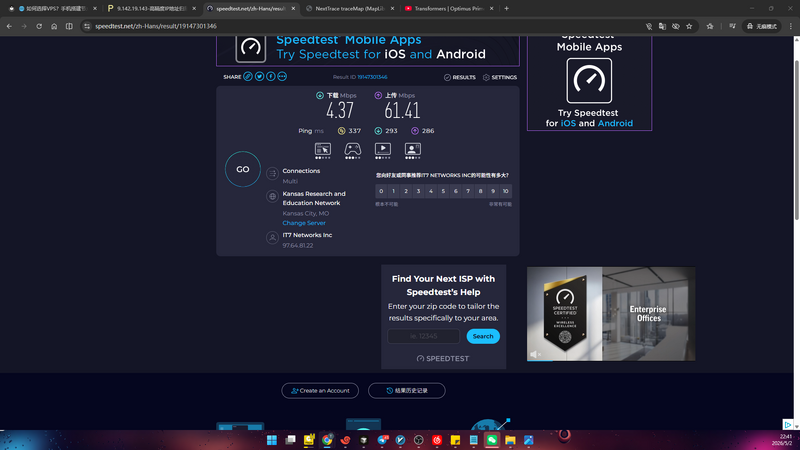Close the speedtest.net tab
This screenshot has width=800, height=450.
[293, 9]
